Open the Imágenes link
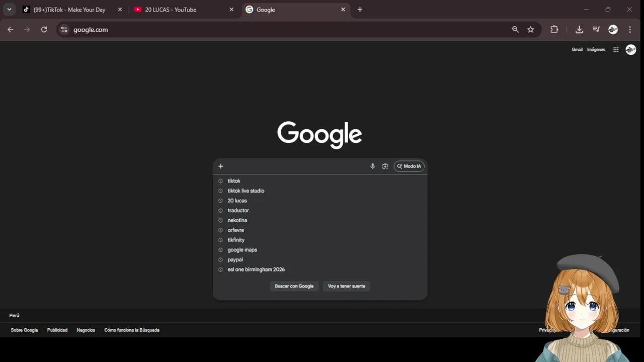Image resolution: width=644 pixels, height=362 pixels. [596, 49]
